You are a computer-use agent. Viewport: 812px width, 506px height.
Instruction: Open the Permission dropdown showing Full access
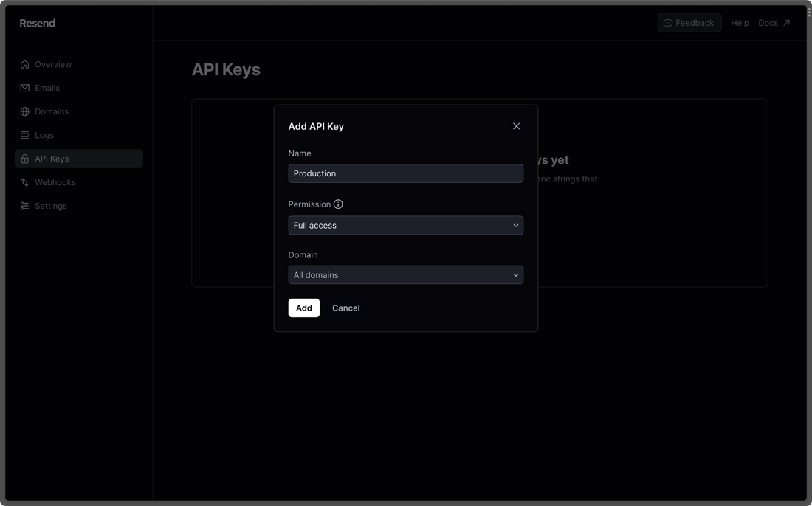[405, 225]
